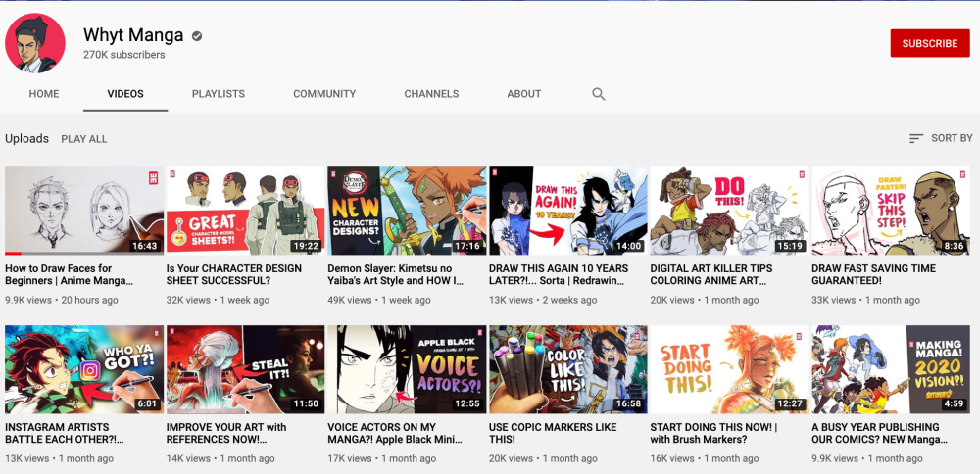The image size is (980, 474).
Task: Open Busy Year Publishing Comics thumbnail
Action: coord(891,369)
